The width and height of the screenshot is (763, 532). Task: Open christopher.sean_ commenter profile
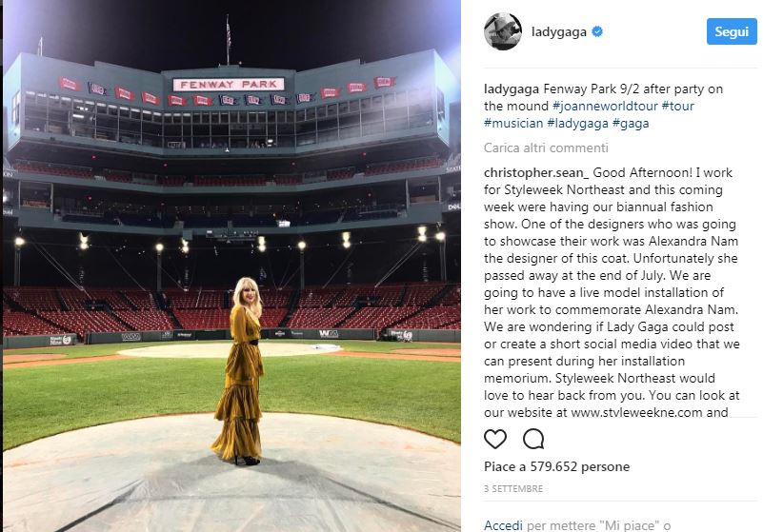(538, 172)
